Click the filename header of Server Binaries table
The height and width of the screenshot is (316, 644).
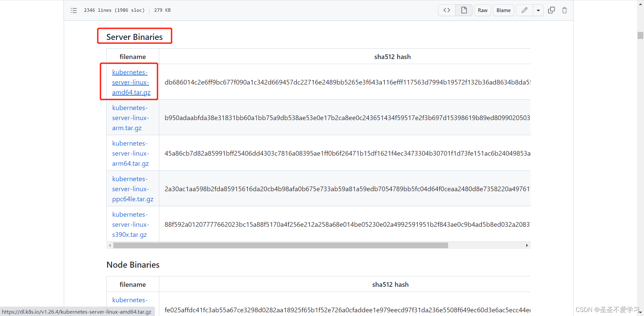pos(133,57)
